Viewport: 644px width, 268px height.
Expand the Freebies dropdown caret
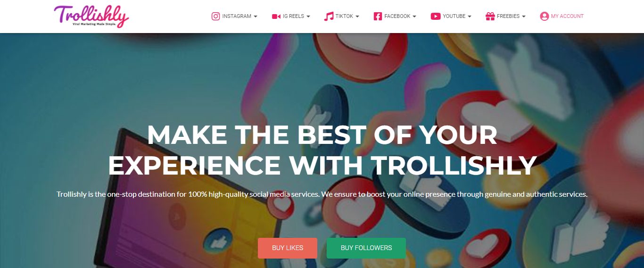click(524, 17)
